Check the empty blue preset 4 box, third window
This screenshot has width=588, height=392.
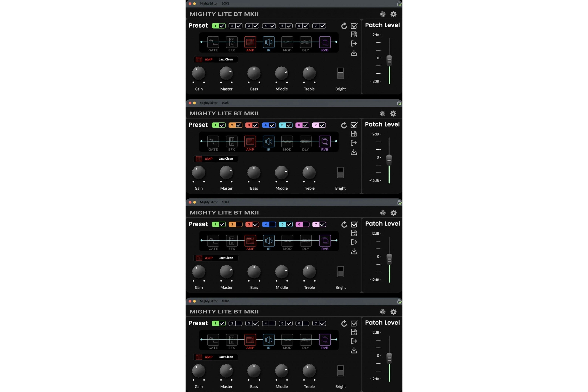pyautogui.click(x=272, y=224)
